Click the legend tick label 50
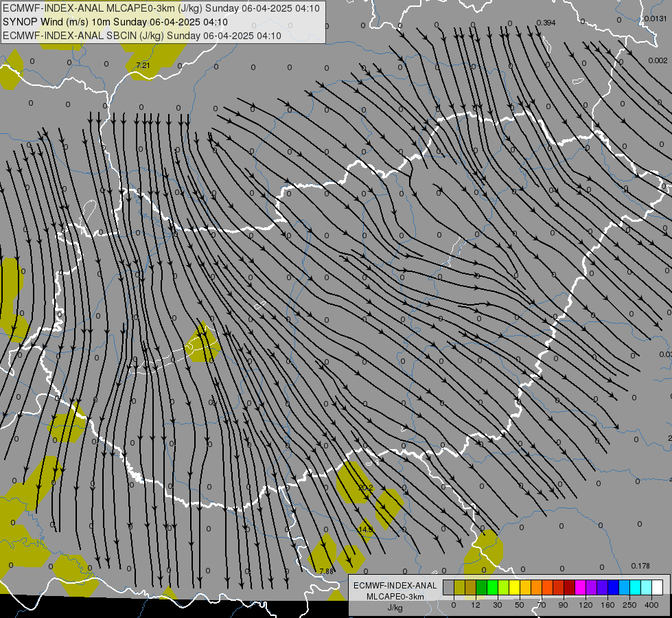Viewport: 672px width, 618px height. pyautogui.click(x=519, y=605)
